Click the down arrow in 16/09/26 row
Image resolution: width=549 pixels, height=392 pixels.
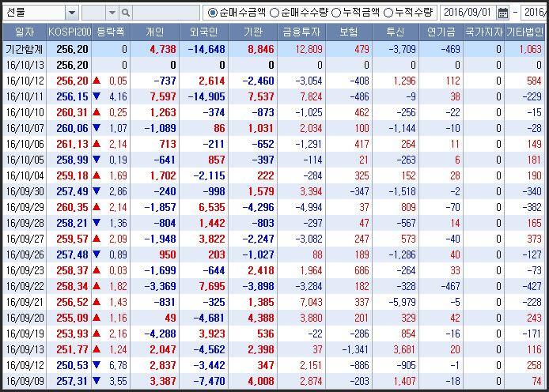coord(97,254)
